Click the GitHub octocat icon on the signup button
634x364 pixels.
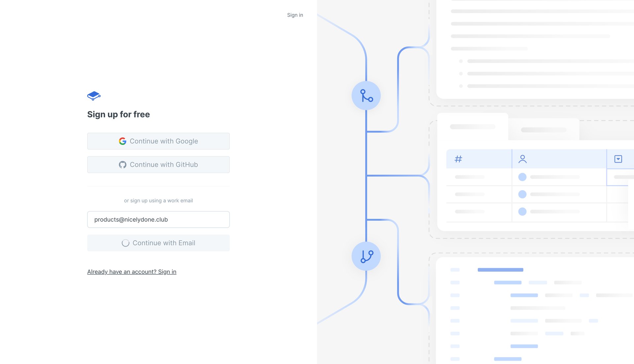pos(123,164)
